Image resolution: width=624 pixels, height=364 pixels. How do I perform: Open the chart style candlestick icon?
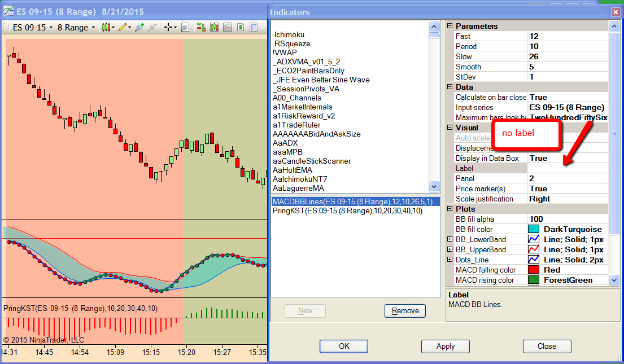pyautogui.click(x=106, y=28)
